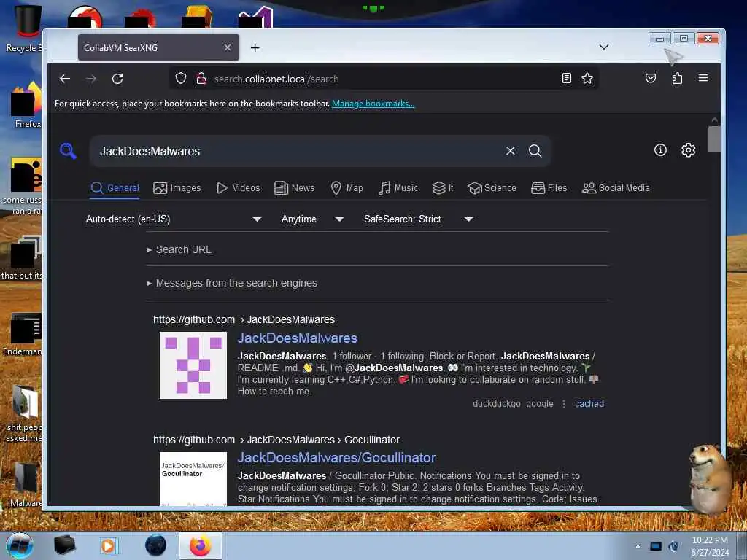Open the tracking protection shield icon
Image resolution: width=747 pixels, height=560 pixels.
pos(181,79)
